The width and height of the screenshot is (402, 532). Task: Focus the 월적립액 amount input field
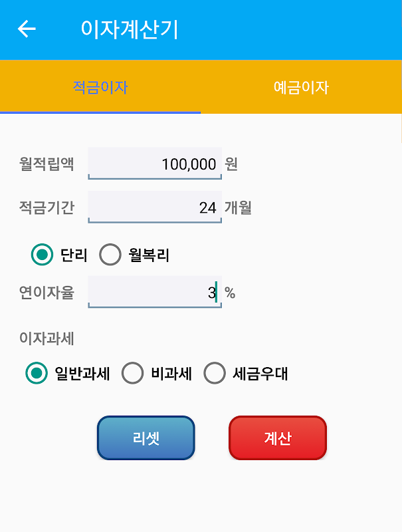[155, 164]
